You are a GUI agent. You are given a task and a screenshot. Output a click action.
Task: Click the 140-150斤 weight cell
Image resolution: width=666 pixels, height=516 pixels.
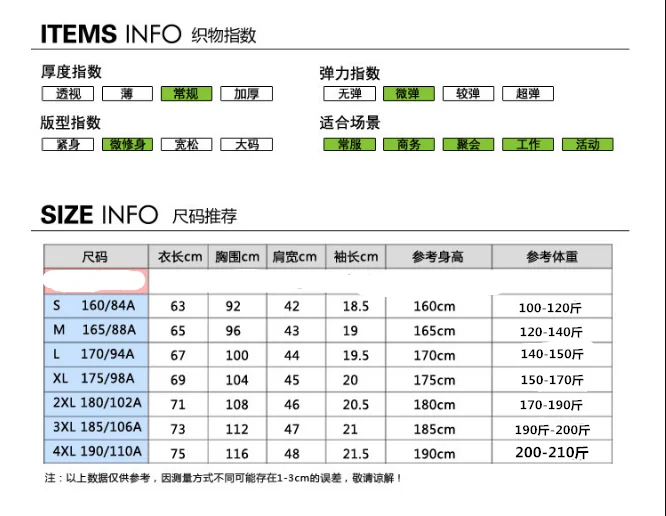(552, 354)
